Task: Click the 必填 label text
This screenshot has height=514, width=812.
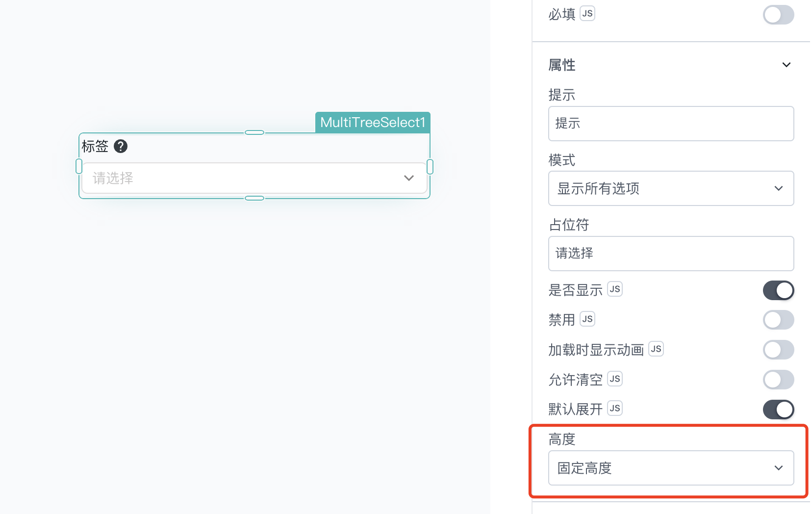Action: coord(562,14)
